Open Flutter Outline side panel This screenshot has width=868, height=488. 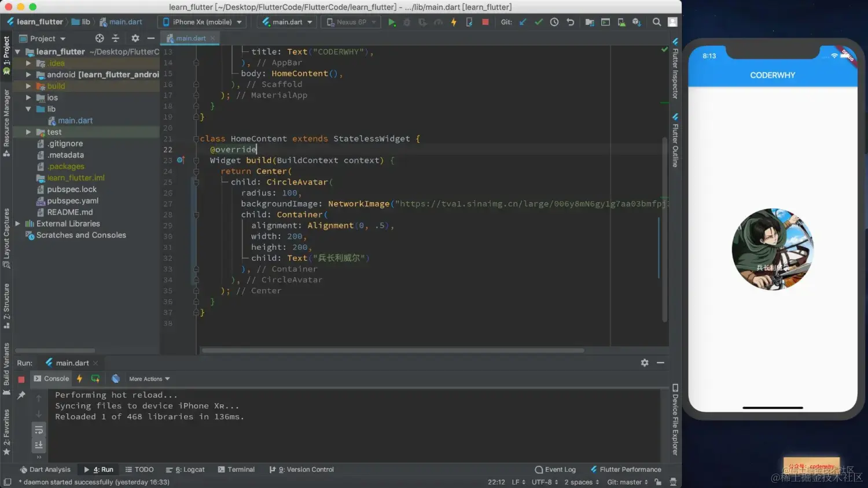pos(675,141)
